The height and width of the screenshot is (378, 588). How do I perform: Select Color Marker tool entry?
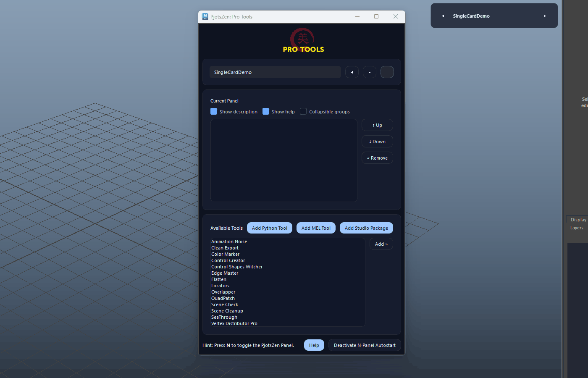tap(225, 254)
